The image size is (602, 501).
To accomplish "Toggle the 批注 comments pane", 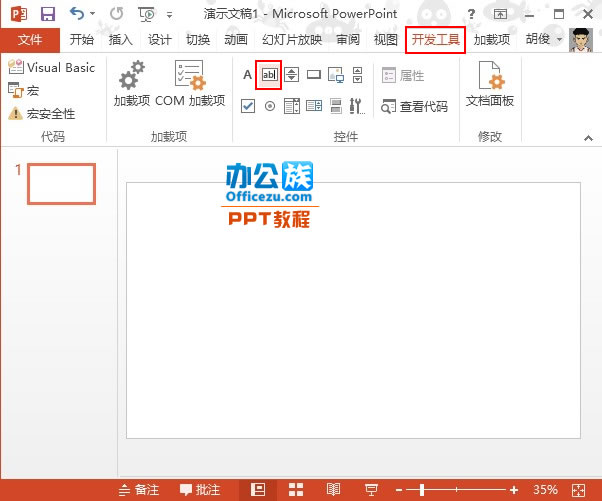I will tap(200, 490).
